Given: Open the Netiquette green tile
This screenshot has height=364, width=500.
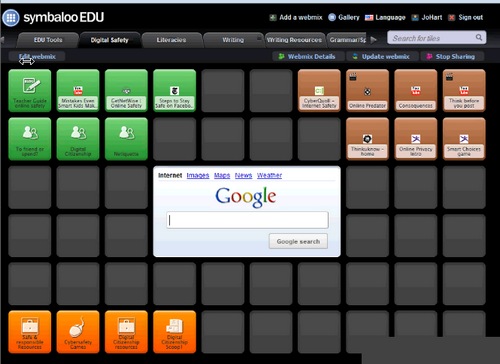Looking at the screenshot, I should coord(126,139).
